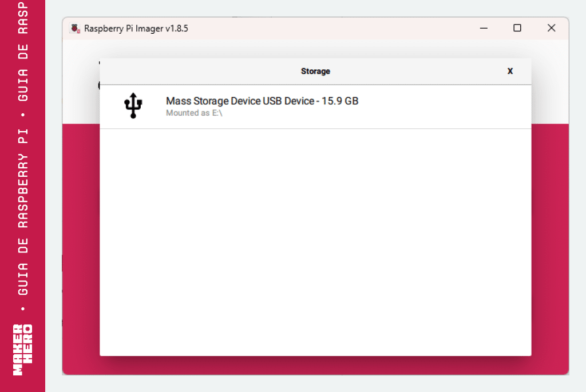586x392 pixels.
Task: Click the Storage dialog title
Action: [315, 71]
